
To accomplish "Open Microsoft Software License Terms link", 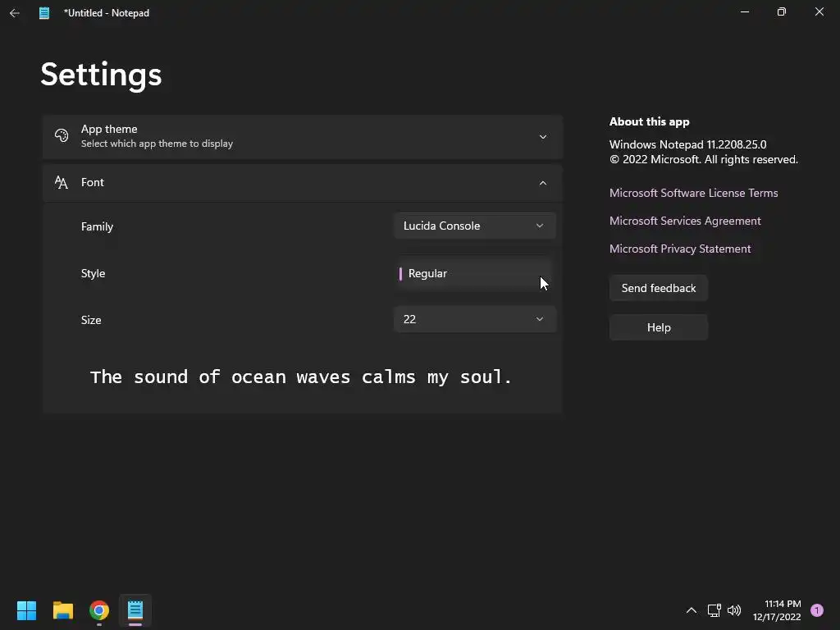I will (693, 193).
